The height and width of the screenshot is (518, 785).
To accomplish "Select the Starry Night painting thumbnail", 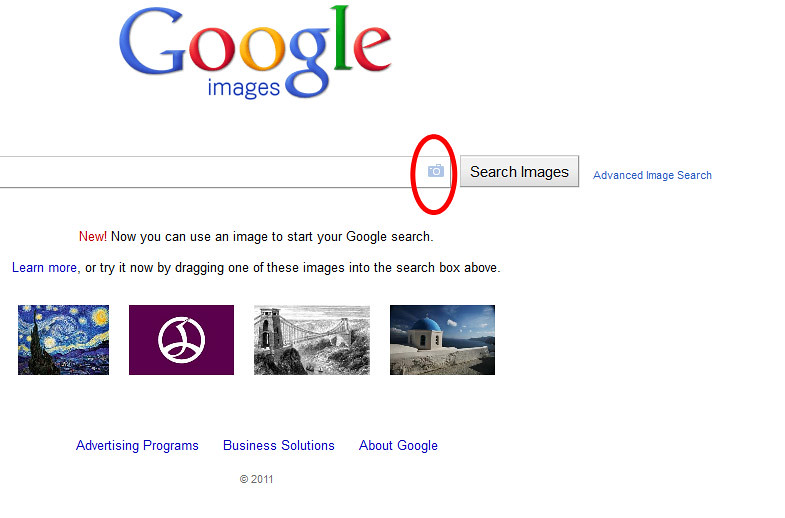I will pos(63,340).
